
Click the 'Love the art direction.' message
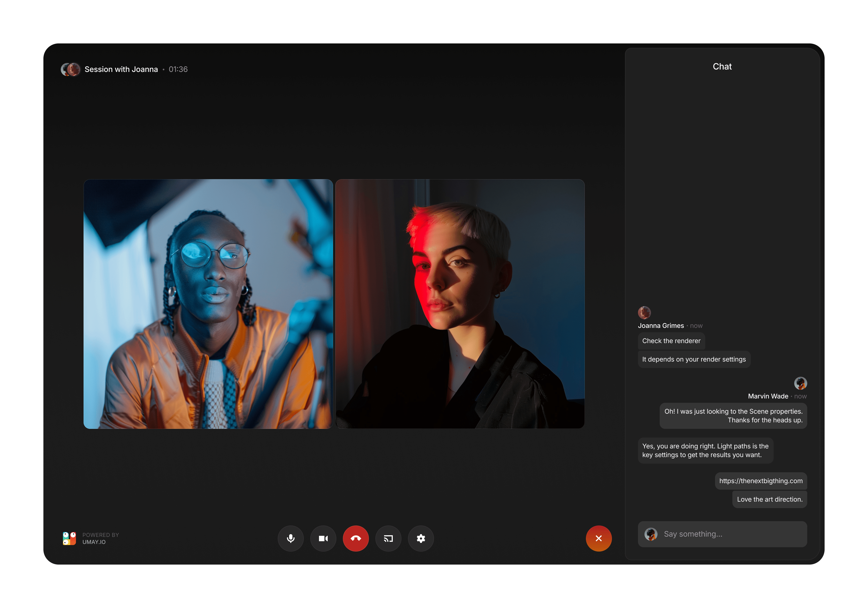pos(769,499)
